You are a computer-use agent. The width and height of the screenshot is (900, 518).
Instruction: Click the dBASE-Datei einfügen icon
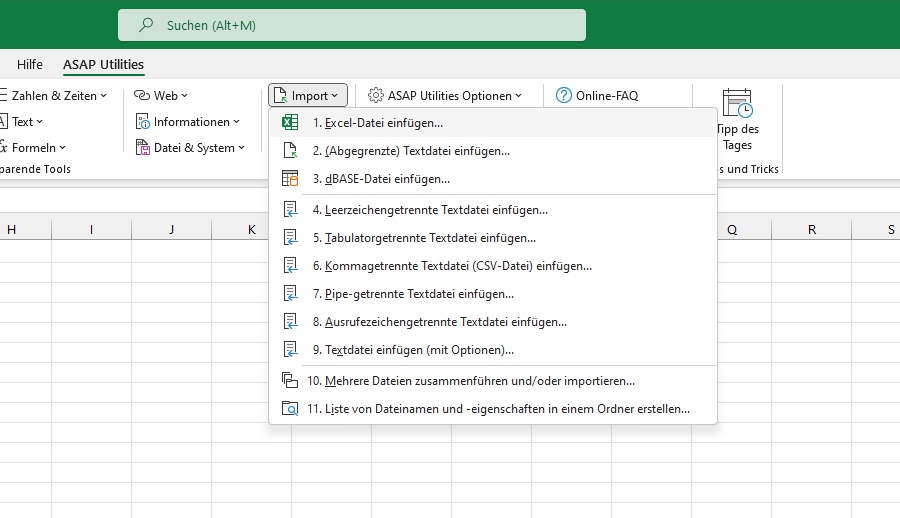290,179
